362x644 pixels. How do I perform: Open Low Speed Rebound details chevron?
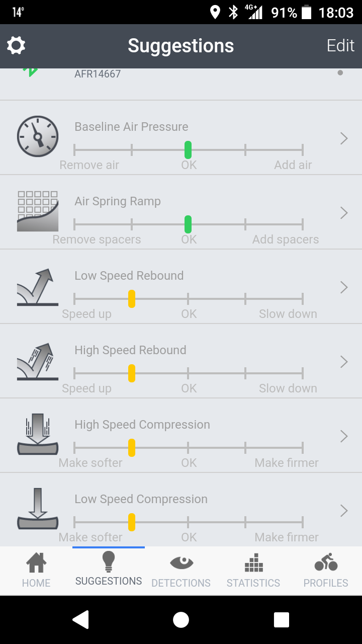(344, 287)
